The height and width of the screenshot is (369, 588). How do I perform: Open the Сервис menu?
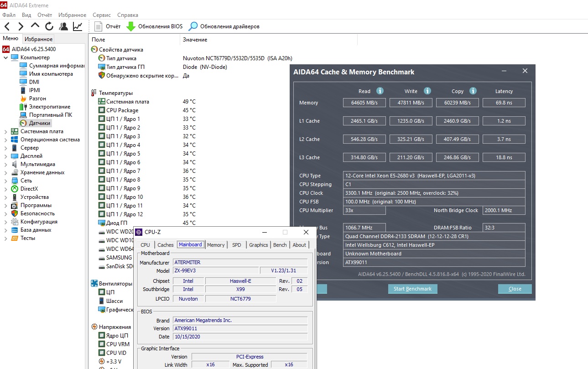(101, 15)
